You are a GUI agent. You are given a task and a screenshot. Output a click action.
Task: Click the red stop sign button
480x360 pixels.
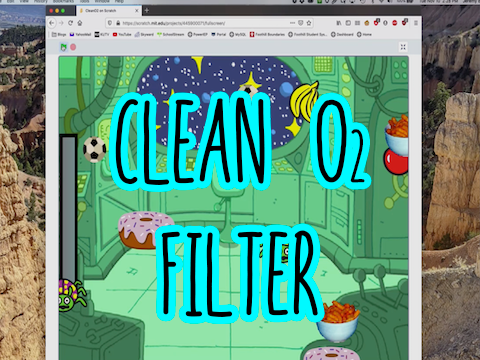click(73, 47)
